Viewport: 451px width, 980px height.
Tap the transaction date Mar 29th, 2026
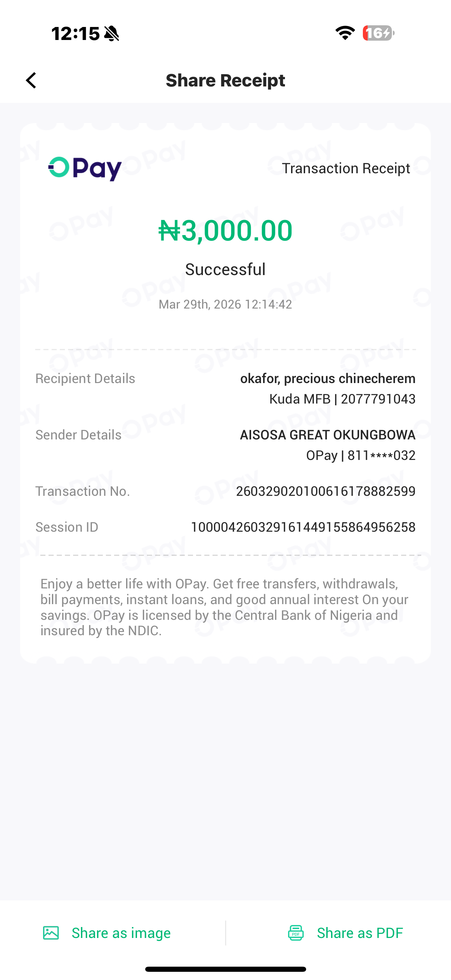[225, 304]
